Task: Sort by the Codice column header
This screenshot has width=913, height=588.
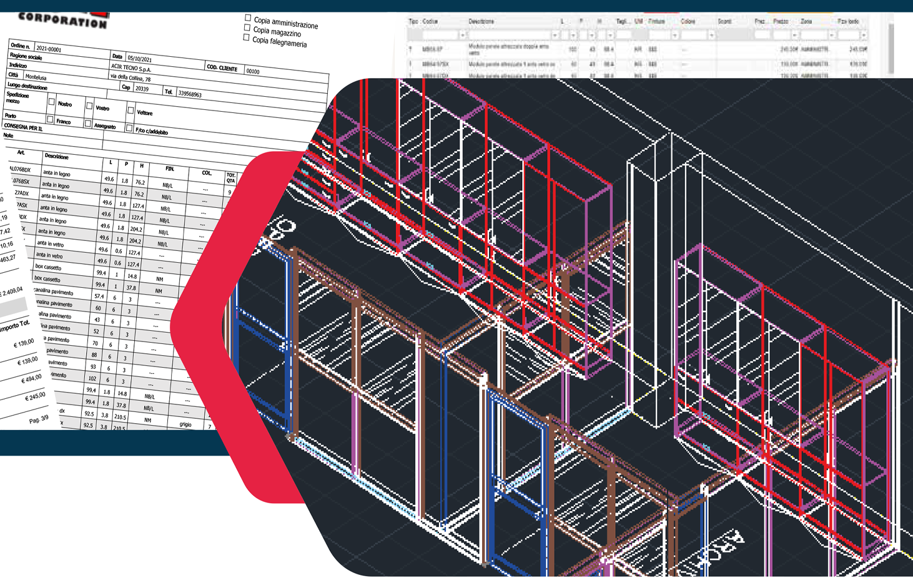Action: pos(430,21)
